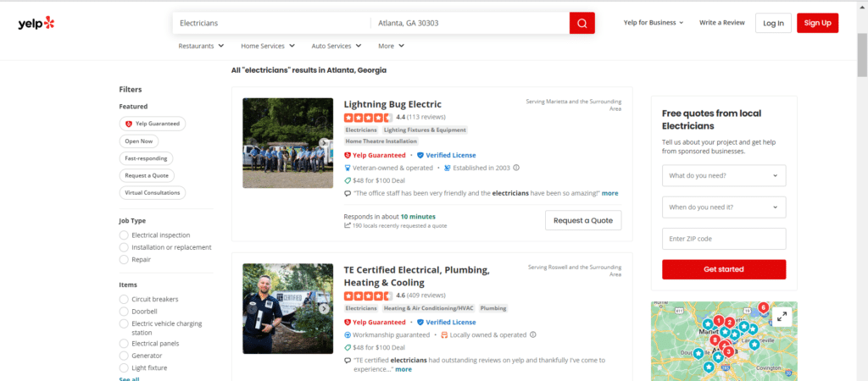Screen dimensions: 868x381
Task: Select the Electrical inspection job type
Action: coord(124,235)
